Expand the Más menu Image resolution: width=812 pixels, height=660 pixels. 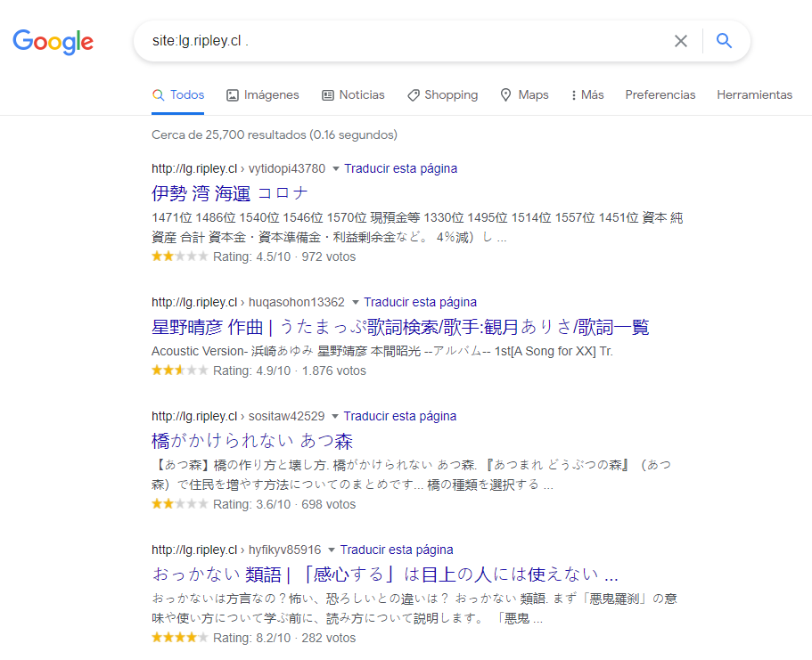coord(587,94)
